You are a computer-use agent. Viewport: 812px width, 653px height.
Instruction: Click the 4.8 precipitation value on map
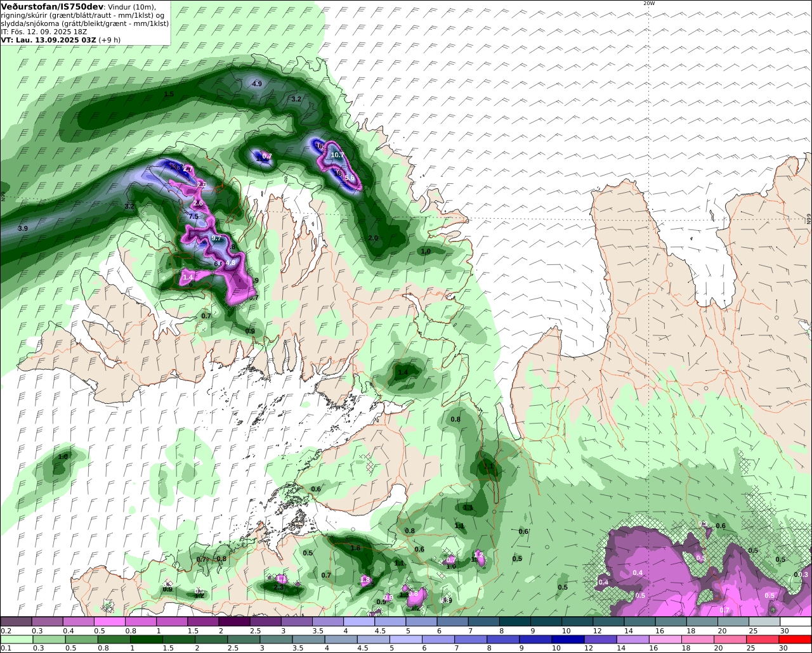click(x=231, y=262)
